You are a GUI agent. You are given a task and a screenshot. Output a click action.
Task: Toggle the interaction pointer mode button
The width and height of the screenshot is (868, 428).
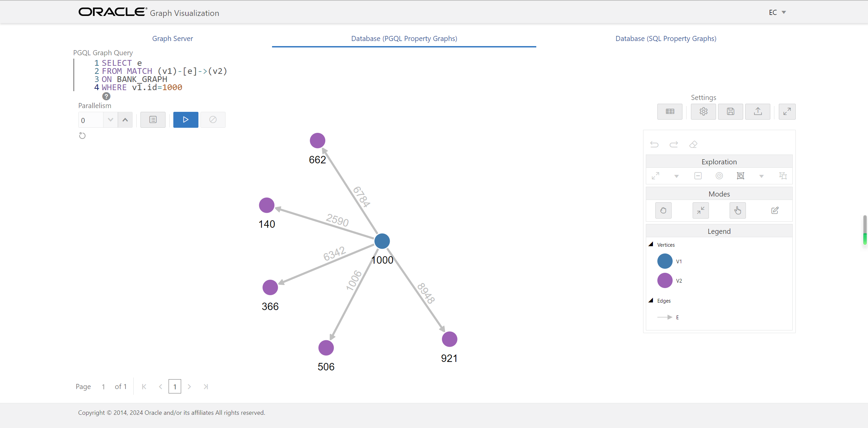737,210
